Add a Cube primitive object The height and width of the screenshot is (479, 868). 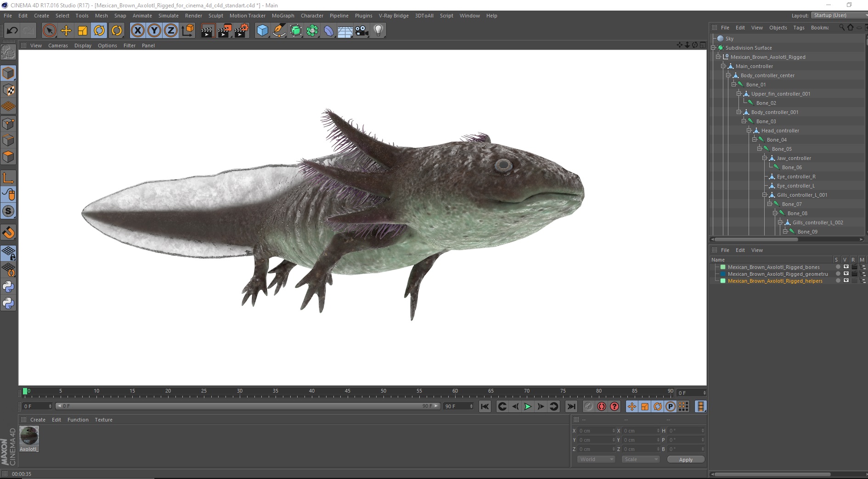[x=262, y=31]
